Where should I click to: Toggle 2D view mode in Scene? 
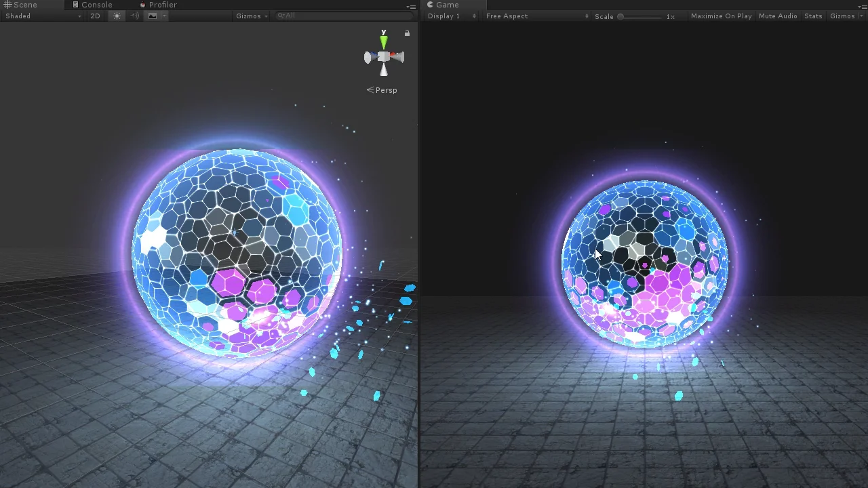tap(96, 16)
